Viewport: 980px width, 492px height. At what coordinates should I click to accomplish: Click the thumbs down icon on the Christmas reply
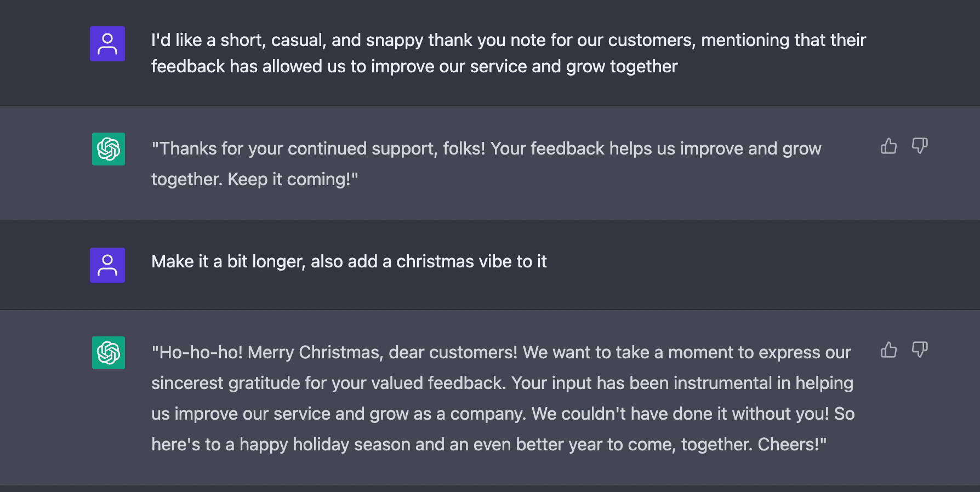[920, 350]
